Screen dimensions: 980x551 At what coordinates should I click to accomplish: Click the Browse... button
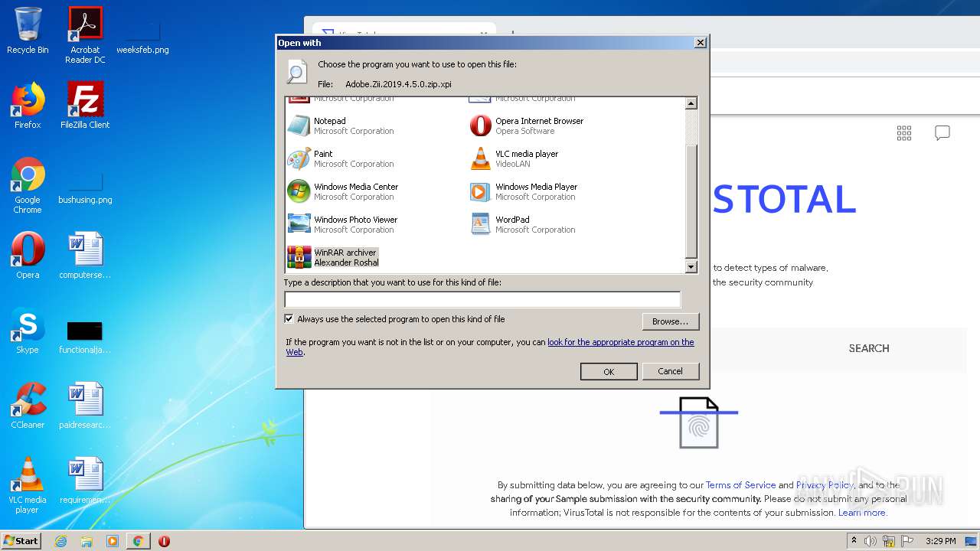[671, 321]
